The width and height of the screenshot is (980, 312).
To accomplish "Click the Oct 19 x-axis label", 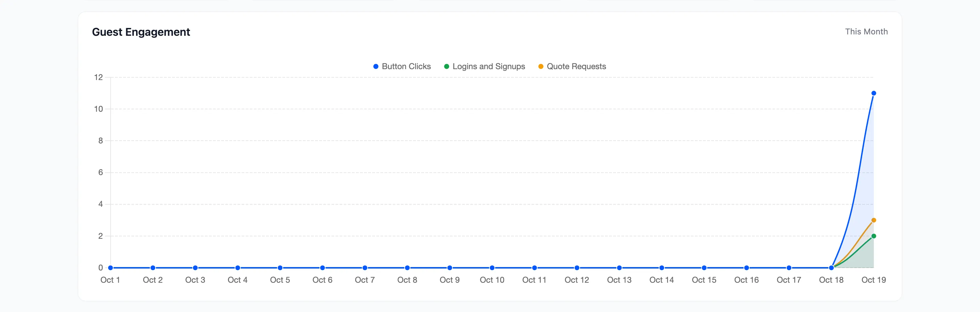I will pos(873,280).
